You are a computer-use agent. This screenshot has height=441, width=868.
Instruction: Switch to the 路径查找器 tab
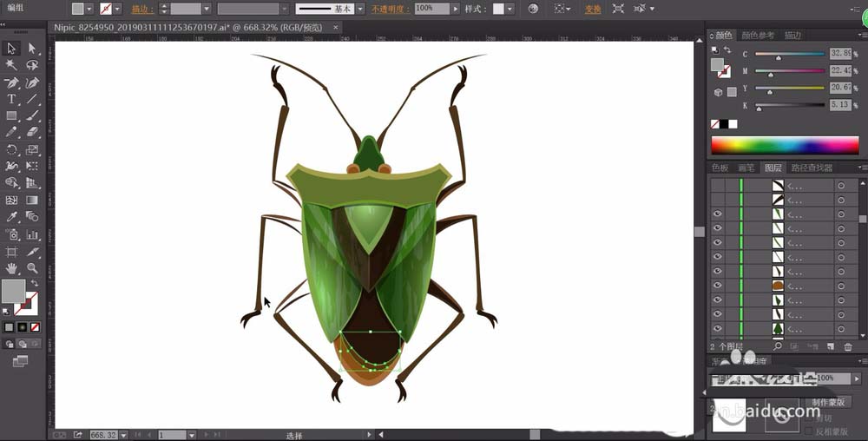click(x=812, y=168)
